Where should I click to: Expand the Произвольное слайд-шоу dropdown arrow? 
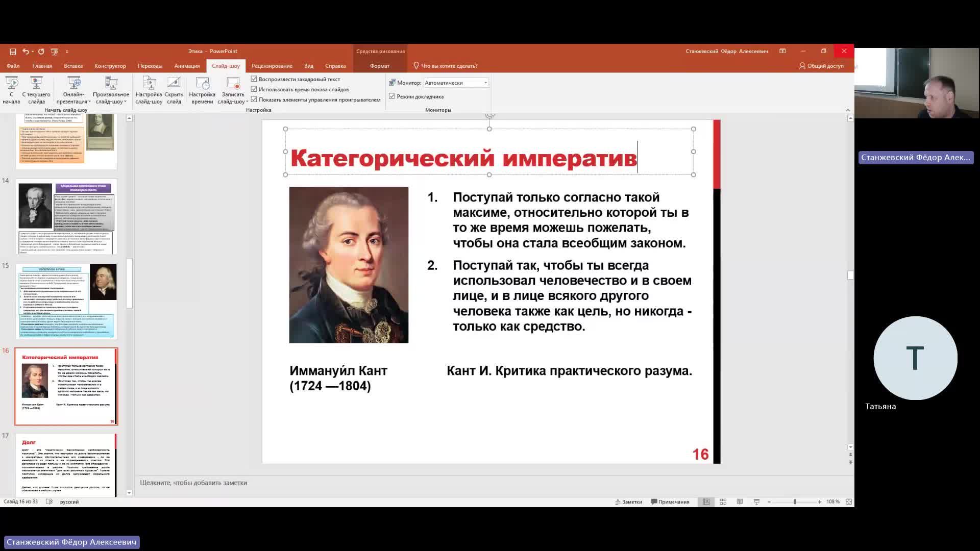pos(125,102)
